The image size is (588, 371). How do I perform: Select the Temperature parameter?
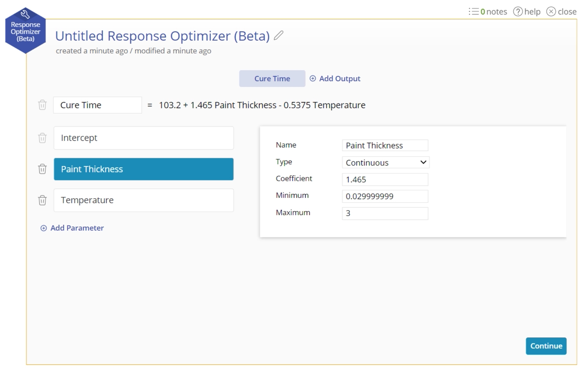click(144, 200)
